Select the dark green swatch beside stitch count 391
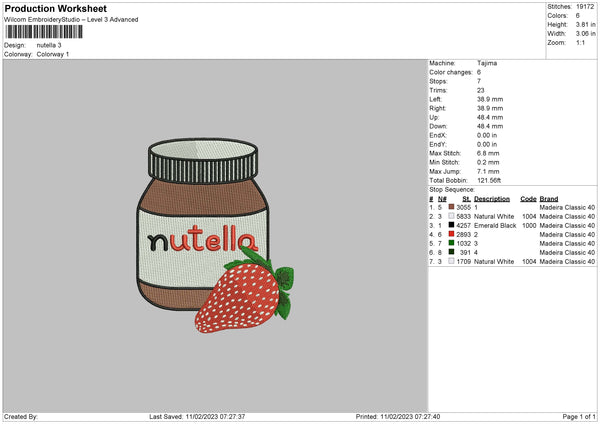This screenshot has width=600, height=424. click(x=452, y=252)
